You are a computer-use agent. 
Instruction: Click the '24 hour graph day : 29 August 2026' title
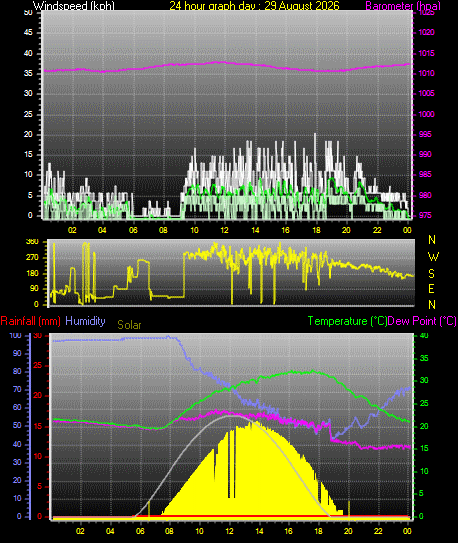[254, 6]
